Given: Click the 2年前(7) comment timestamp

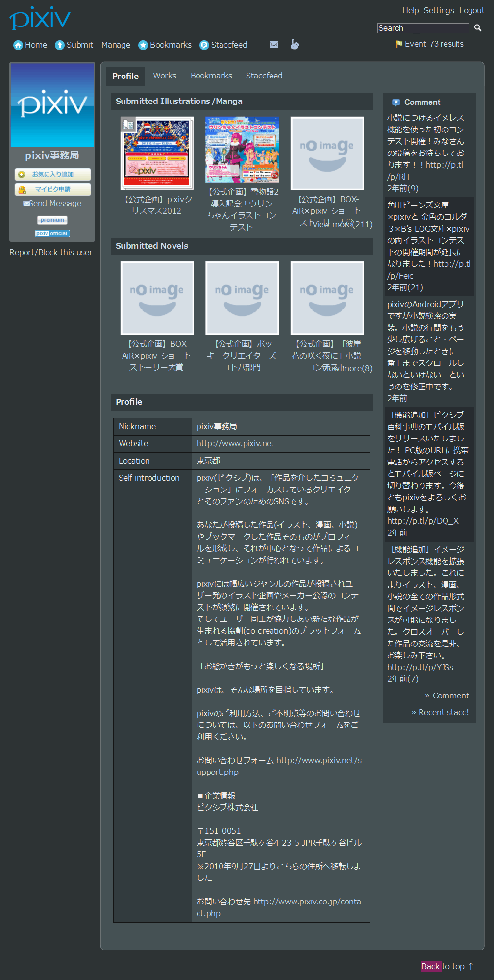Looking at the screenshot, I should coord(403,679).
